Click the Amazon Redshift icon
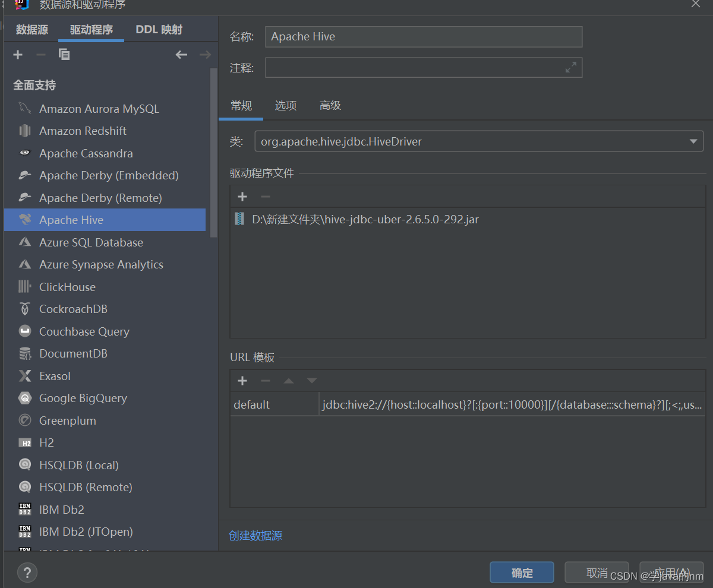 (24, 131)
